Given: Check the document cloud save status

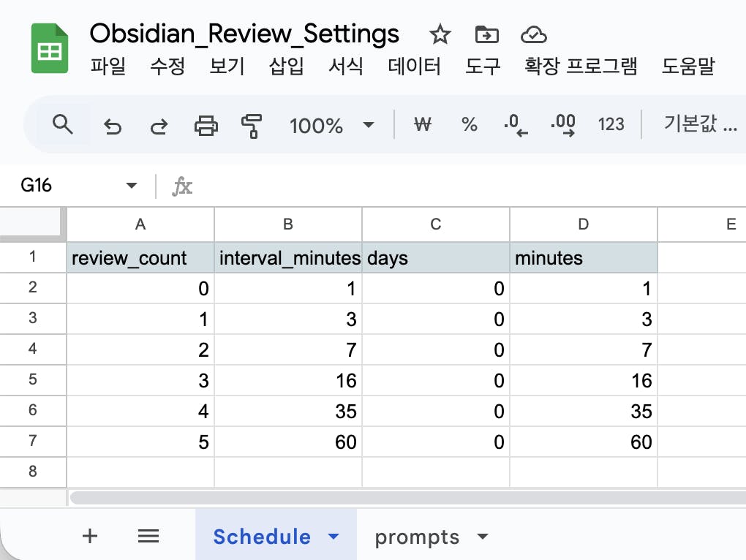Looking at the screenshot, I should pos(533,34).
